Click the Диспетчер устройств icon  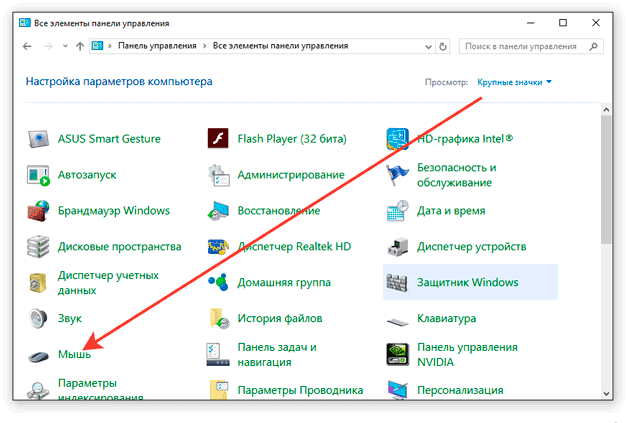pos(397,247)
